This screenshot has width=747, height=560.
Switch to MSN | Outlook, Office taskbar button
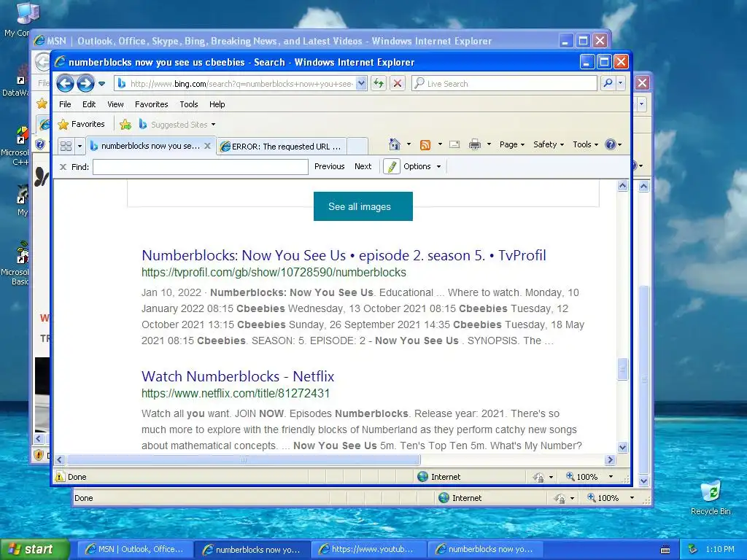(x=135, y=549)
